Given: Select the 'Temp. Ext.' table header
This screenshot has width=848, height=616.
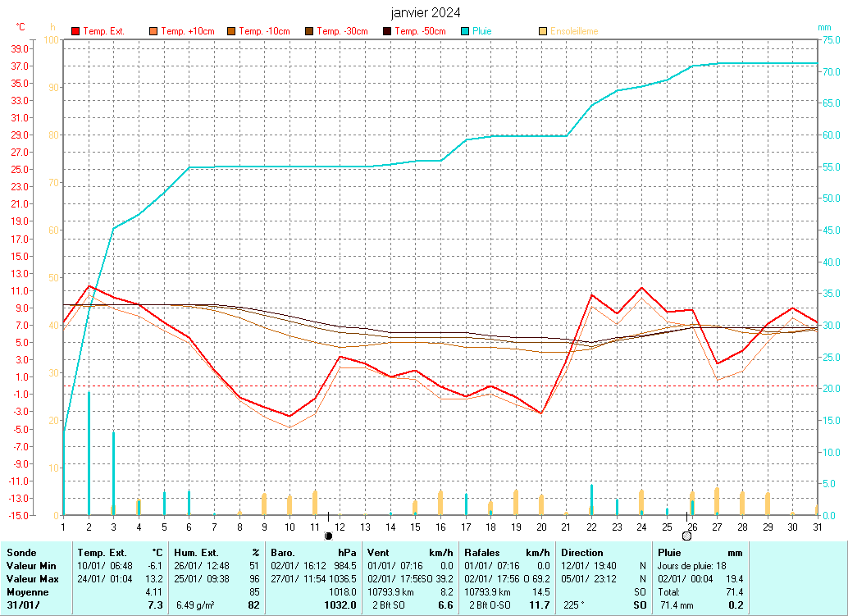Looking at the screenshot, I should tap(102, 553).
